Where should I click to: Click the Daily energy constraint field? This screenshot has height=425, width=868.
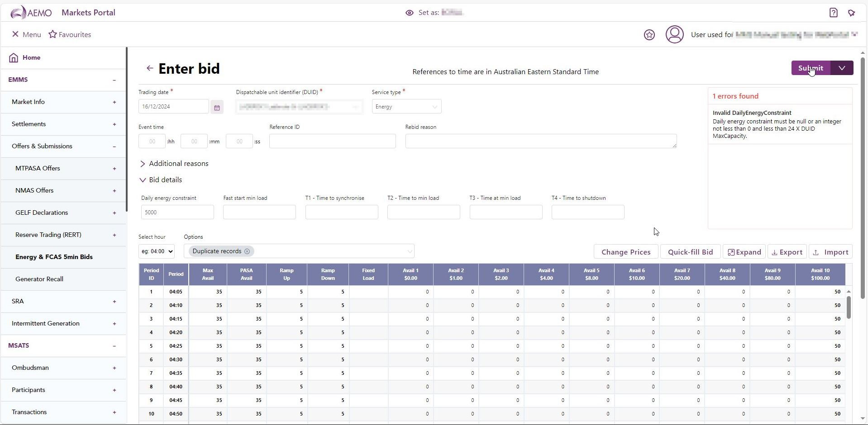[x=177, y=212]
